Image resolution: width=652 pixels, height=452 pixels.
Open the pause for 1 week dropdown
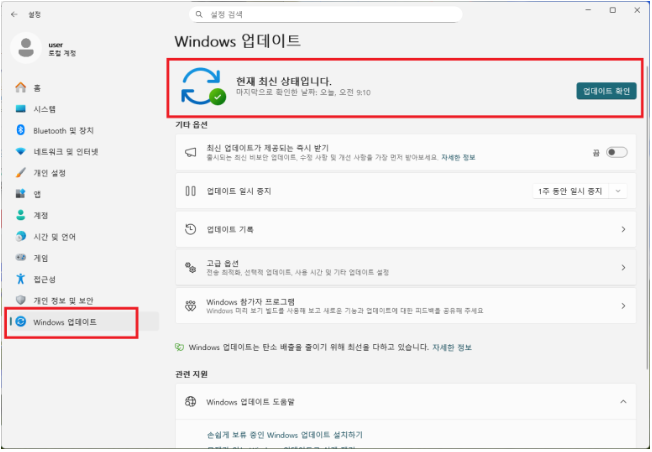click(x=580, y=191)
